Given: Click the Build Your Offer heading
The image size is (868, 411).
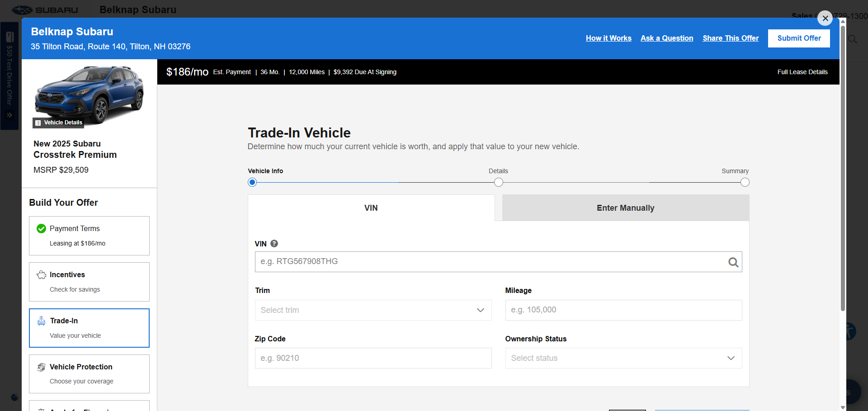Looking at the screenshot, I should pyautogui.click(x=63, y=203).
